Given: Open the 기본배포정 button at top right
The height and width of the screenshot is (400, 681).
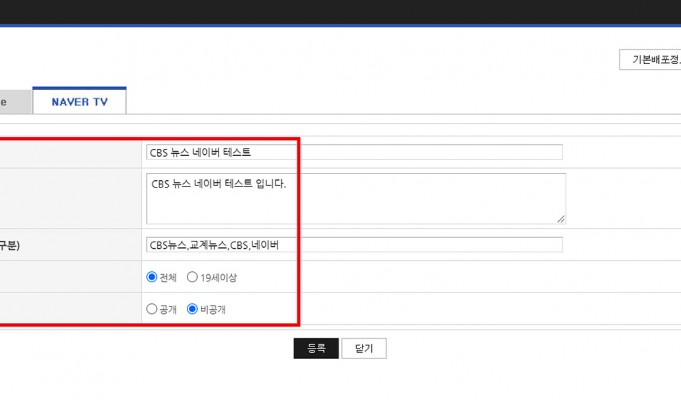Looking at the screenshot, I should click(650, 60).
